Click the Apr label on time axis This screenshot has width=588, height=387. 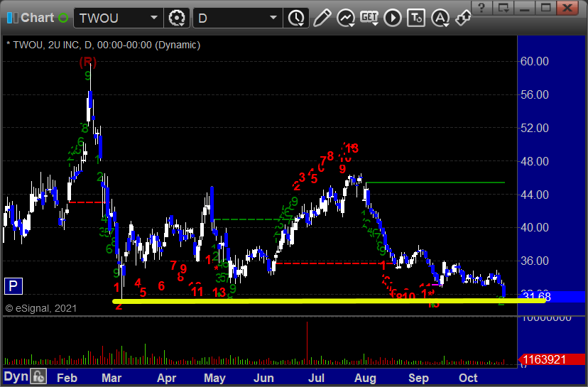pos(166,378)
